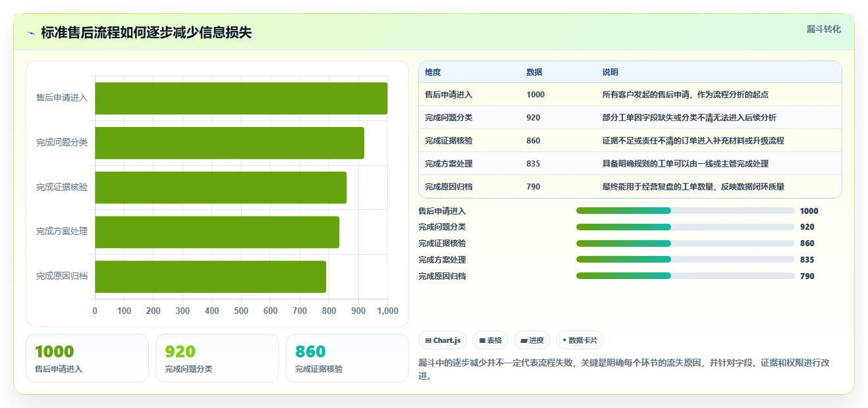Click the table value 860
The width and height of the screenshot is (868, 408).
(x=533, y=141)
